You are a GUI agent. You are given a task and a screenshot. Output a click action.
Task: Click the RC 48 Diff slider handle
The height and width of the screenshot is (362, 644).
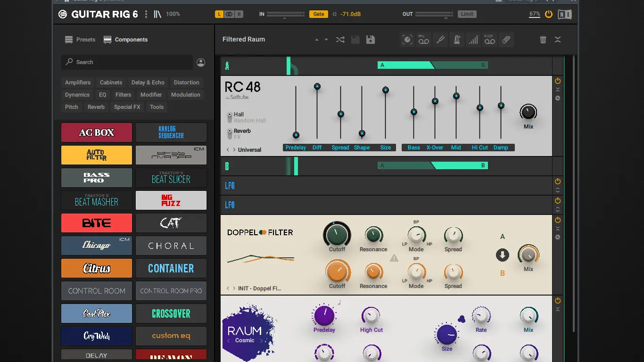(x=317, y=87)
